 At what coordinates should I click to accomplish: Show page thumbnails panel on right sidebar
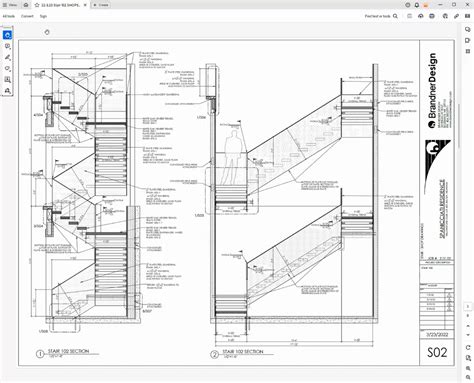coord(468,51)
